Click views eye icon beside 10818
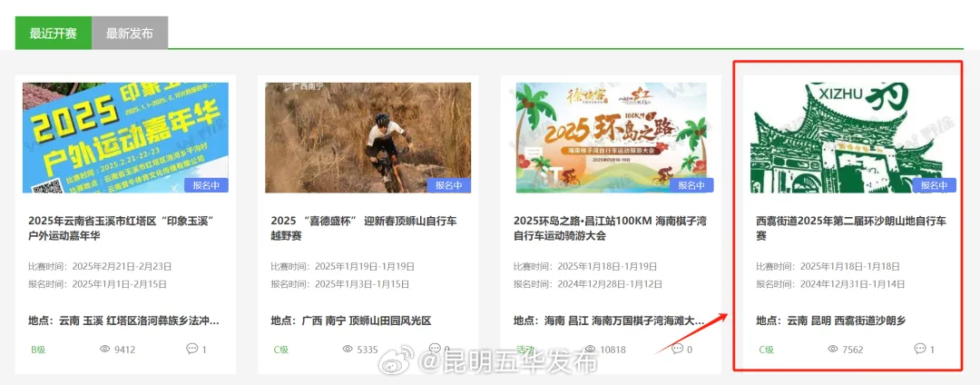Screen dimensions: 980x385 [590, 349]
